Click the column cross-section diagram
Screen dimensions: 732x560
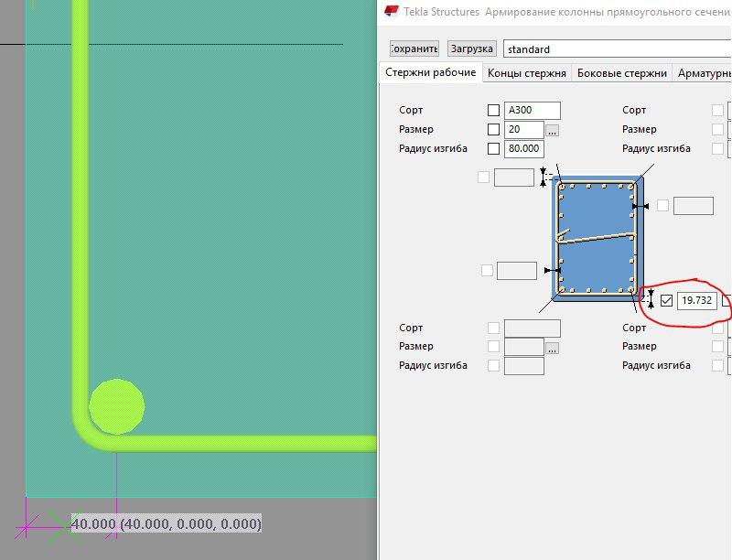tap(597, 238)
